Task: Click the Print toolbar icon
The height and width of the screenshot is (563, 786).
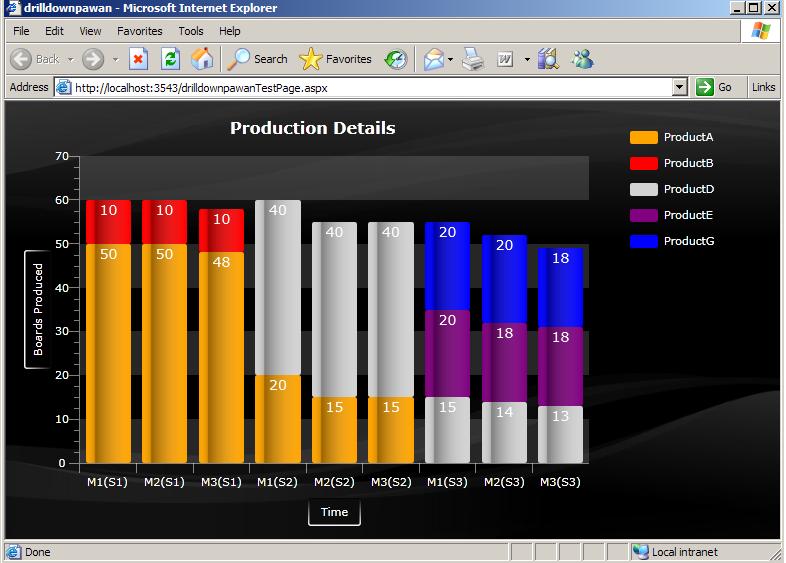Action: click(473, 59)
